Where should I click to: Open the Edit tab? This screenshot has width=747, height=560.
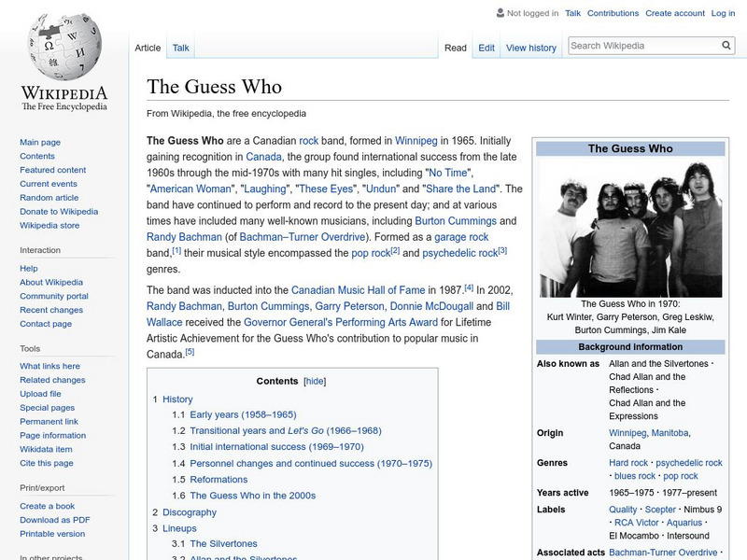coord(486,48)
